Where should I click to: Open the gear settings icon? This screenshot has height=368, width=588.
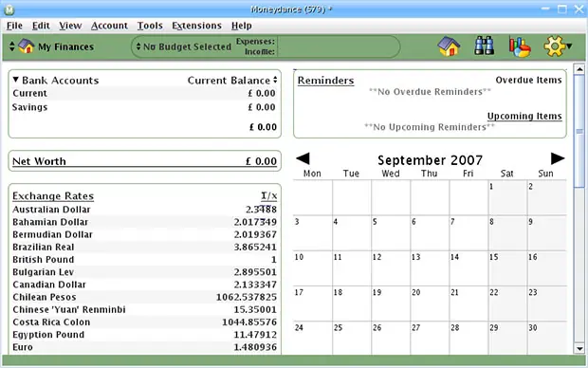[554, 46]
